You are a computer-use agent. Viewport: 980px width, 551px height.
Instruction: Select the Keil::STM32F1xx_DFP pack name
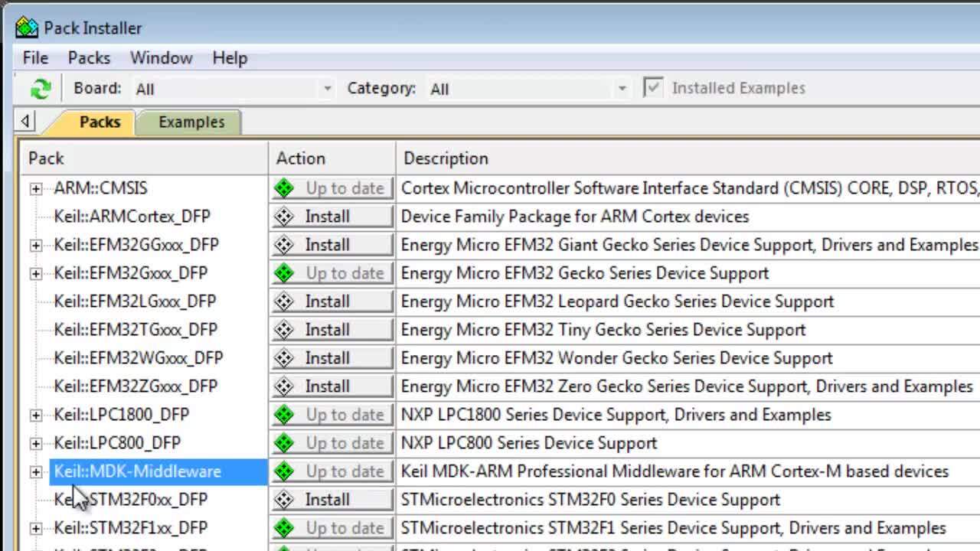(x=130, y=528)
